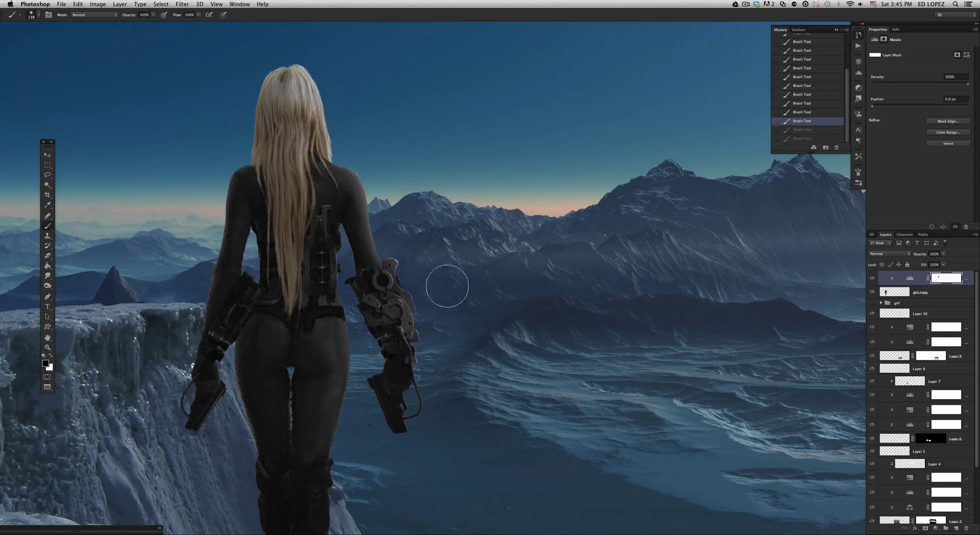Delete current state in History panel
The image size is (980, 535).
[x=837, y=148]
